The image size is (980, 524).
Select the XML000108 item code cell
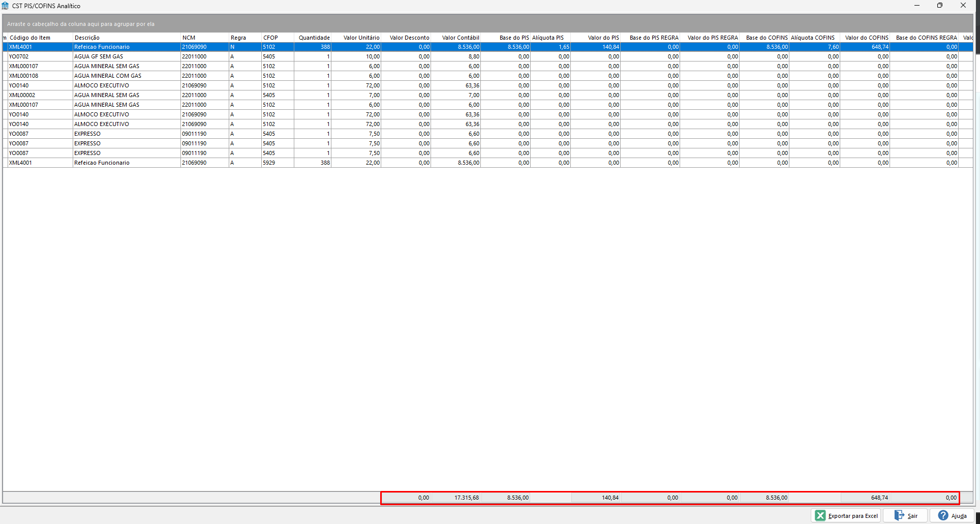click(x=40, y=76)
